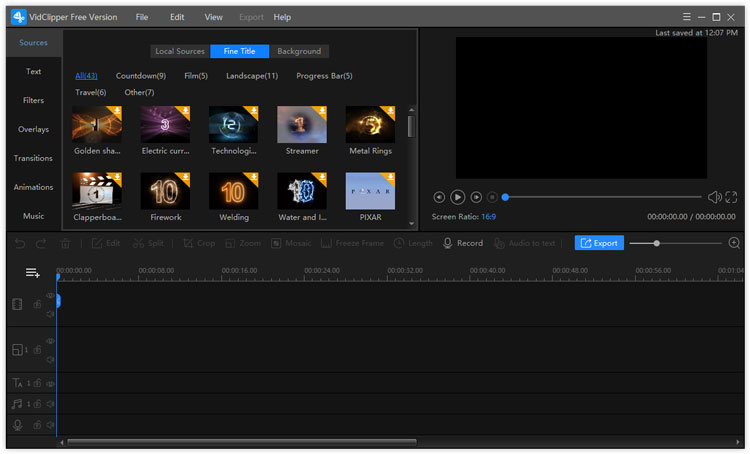The image size is (750, 454).
Task: Use the Split scissors tool
Action: coord(148,244)
